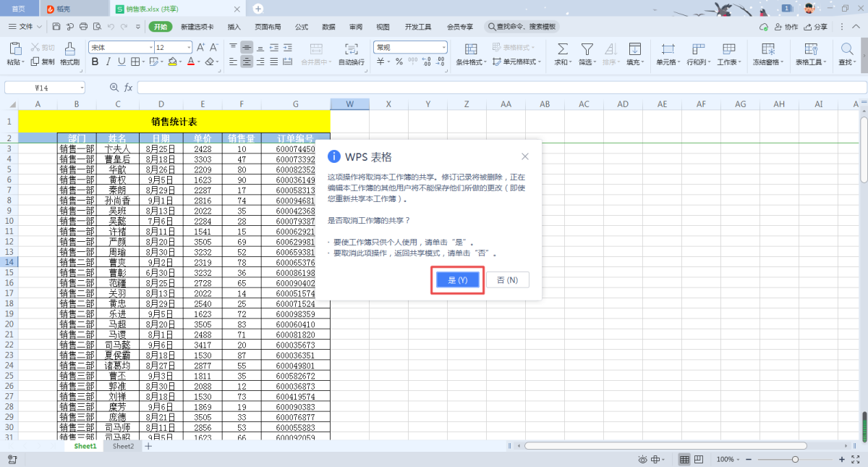
Task: Switch to the 插入 (Insert) ribbon tab
Action: point(234,27)
